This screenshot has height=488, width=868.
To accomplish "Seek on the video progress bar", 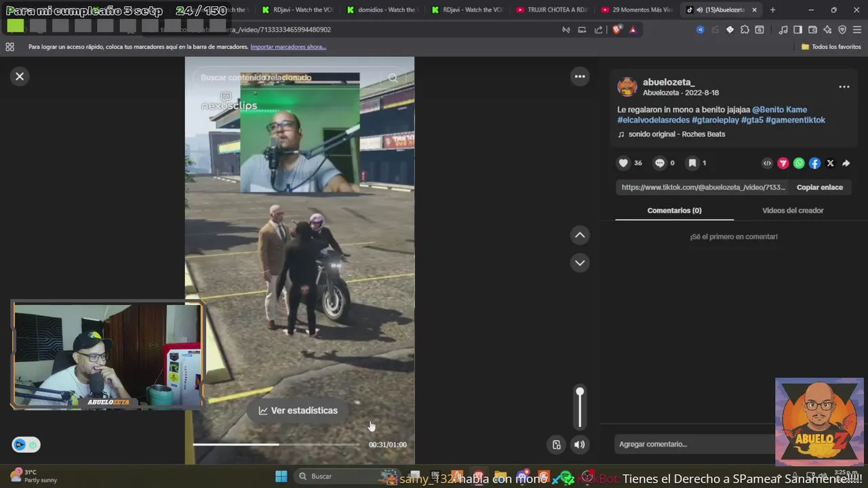I will pos(276,445).
